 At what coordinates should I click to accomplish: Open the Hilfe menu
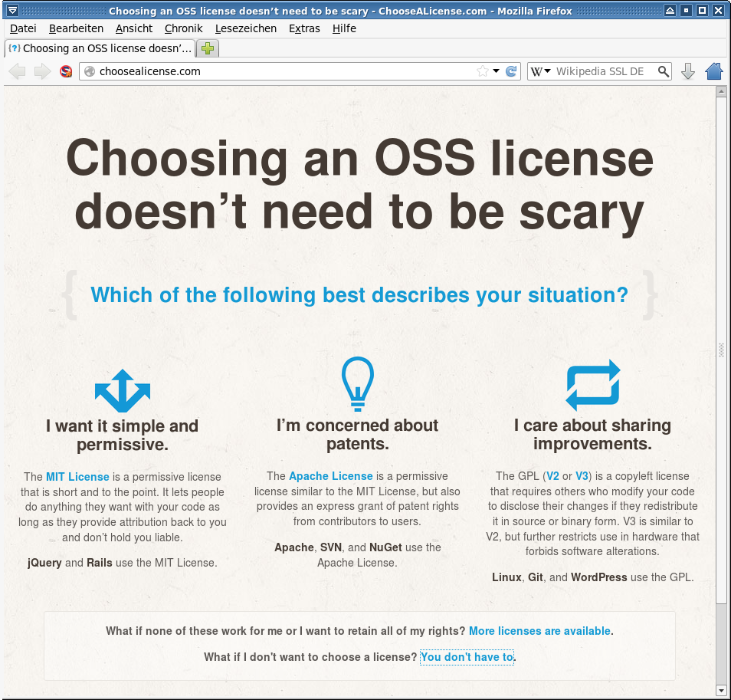(344, 28)
